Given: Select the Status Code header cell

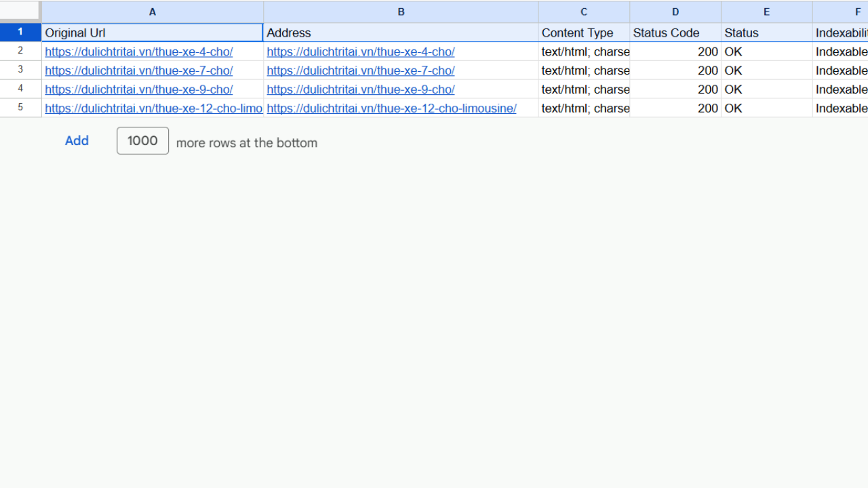Looking at the screenshot, I should click(x=675, y=33).
